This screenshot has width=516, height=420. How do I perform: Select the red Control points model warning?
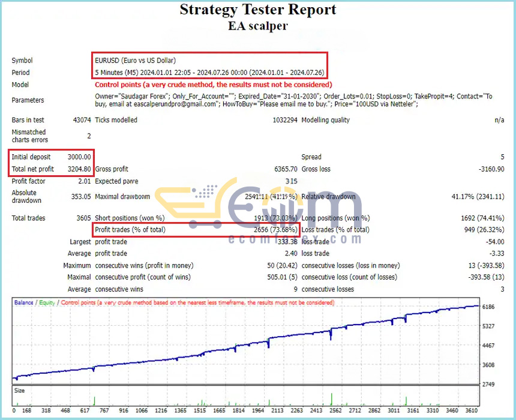[213, 85]
